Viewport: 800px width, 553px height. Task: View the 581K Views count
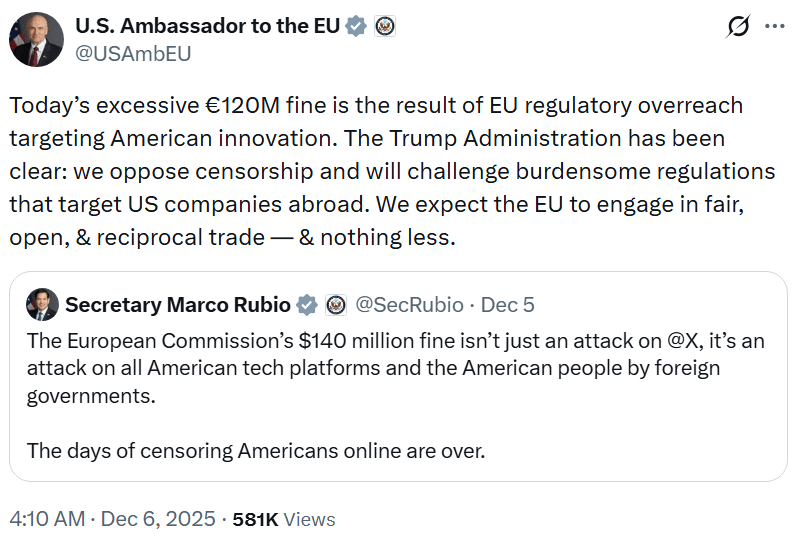point(284,519)
